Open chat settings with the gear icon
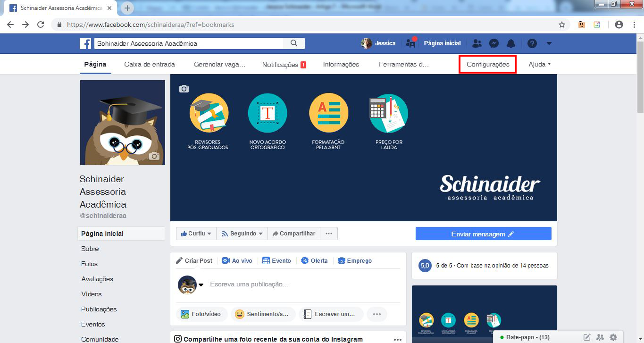 613,337
